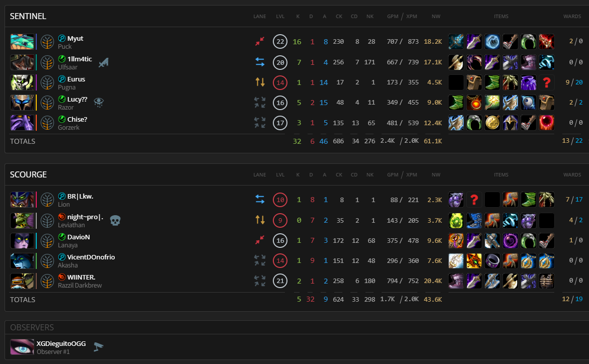Click Myut's red lane arrows icon
This screenshot has width=589, height=364.
click(x=260, y=42)
